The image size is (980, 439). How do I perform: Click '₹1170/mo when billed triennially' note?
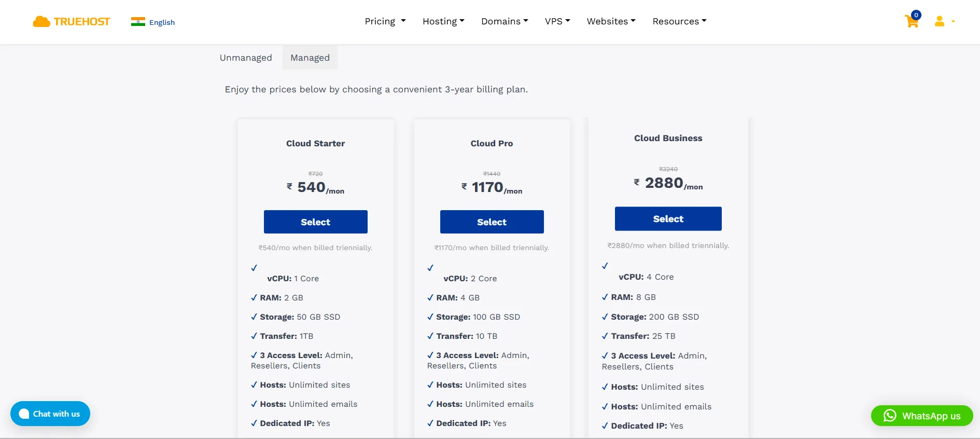[492, 248]
